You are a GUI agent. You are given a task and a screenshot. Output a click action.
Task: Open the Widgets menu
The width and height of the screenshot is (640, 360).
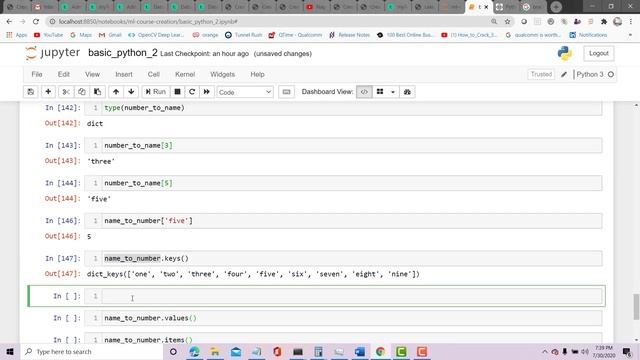point(222,74)
